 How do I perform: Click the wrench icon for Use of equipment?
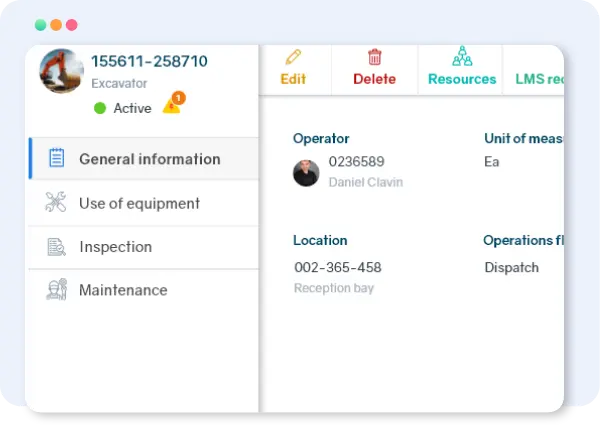coord(56,203)
